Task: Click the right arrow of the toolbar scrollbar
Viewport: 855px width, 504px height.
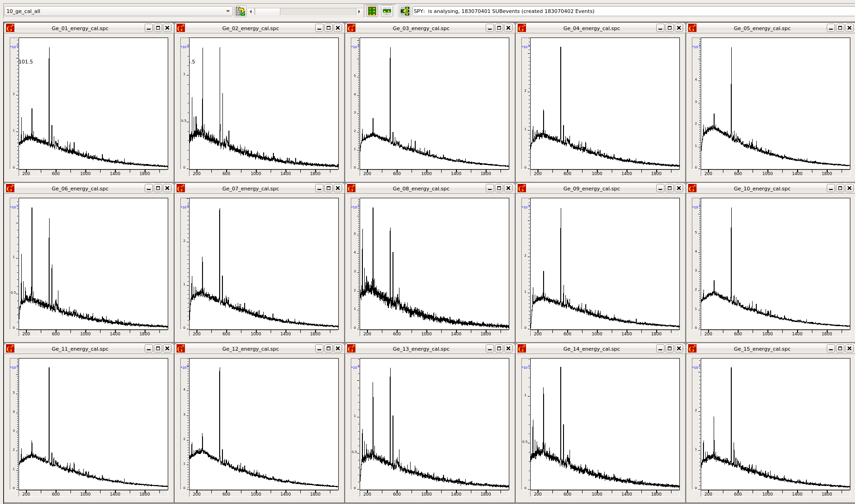Action: coord(359,11)
